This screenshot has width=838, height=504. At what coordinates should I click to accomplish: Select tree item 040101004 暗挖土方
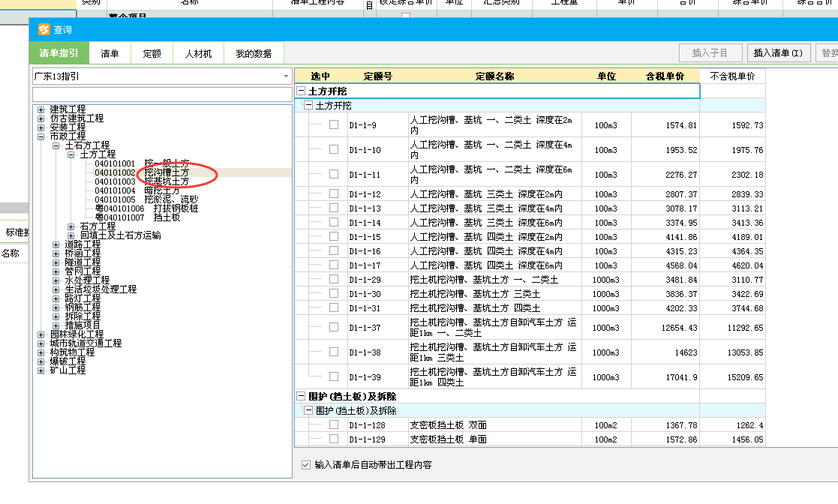(x=137, y=190)
